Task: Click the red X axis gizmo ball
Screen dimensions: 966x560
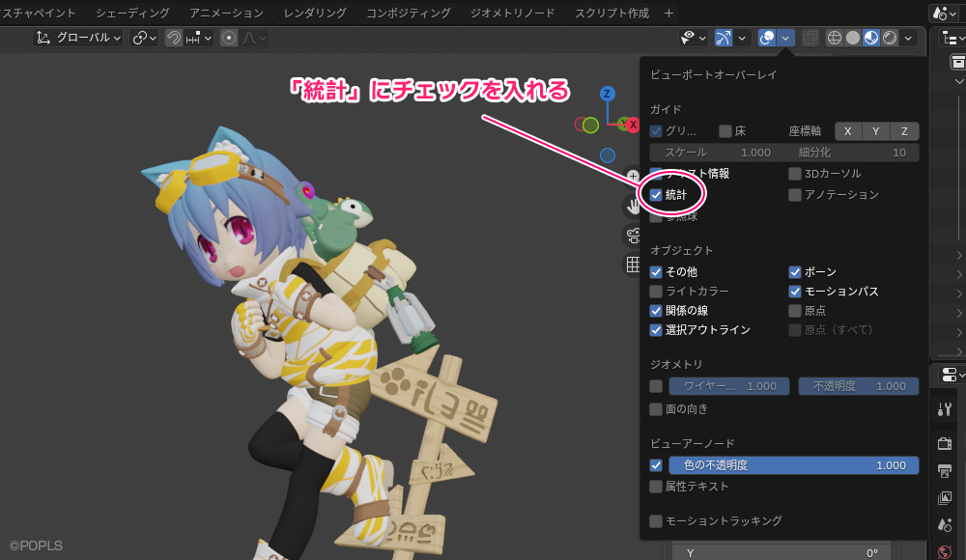Action: tap(632, 126)
